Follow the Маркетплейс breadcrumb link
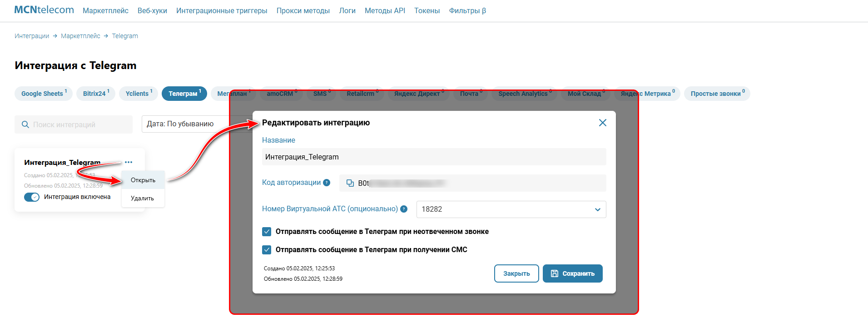868x318 pixels. click(80, 36)
